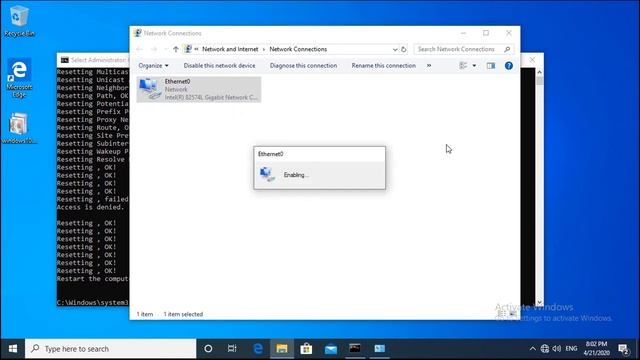Click the address bar location icon
The image size is (640, 360).
pyautogui.click(x=188, y=49)
